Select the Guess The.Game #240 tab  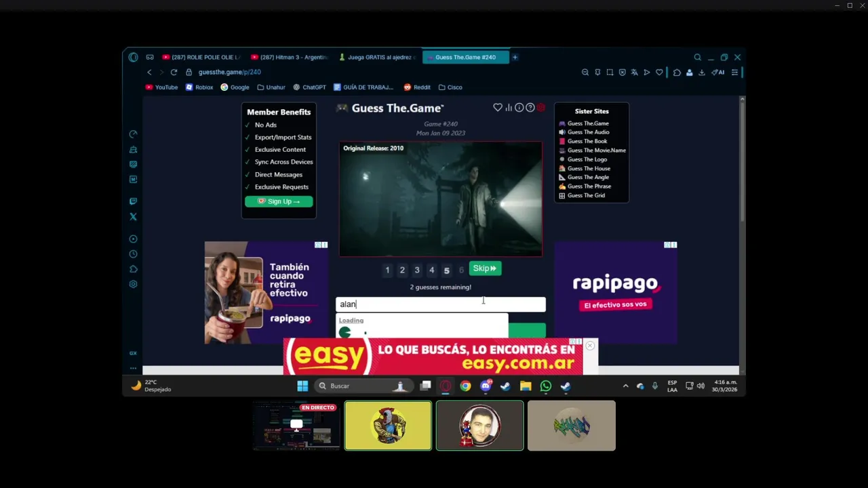[x=465, y=58]
